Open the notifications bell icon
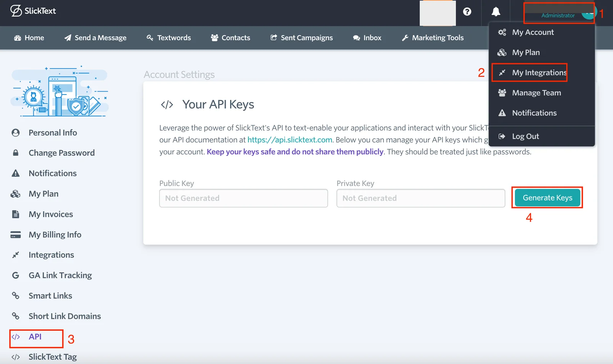613x364 pixels. click(x=496, y=11)
